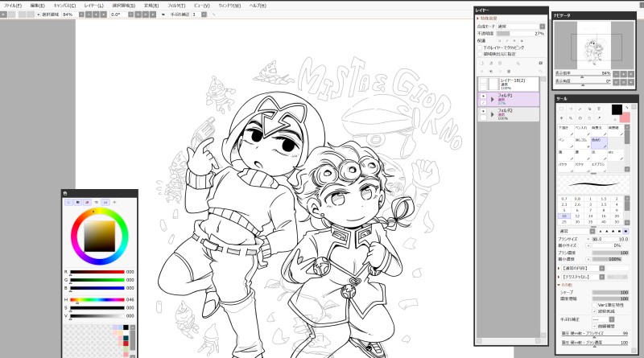The image size is (644, 358).
Task: Click the ブラシサイズ value field
Action: point(610,239)
